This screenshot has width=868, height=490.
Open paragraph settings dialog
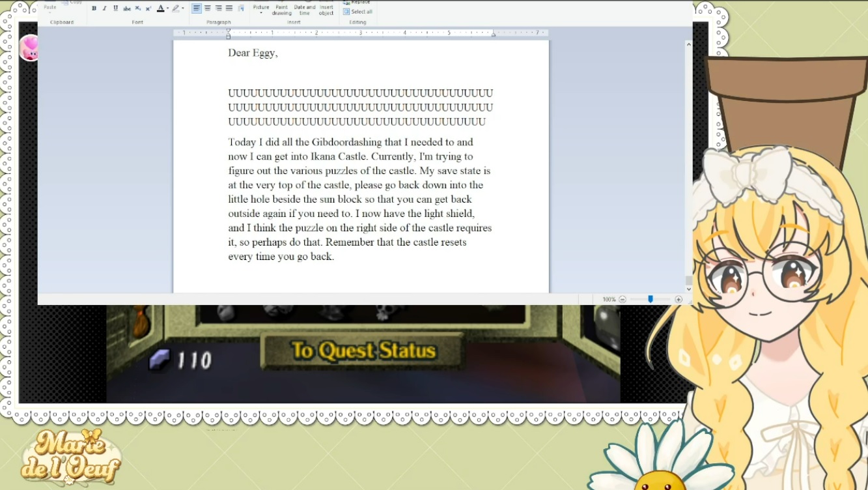pyautogui.click(x=241, y=8)
